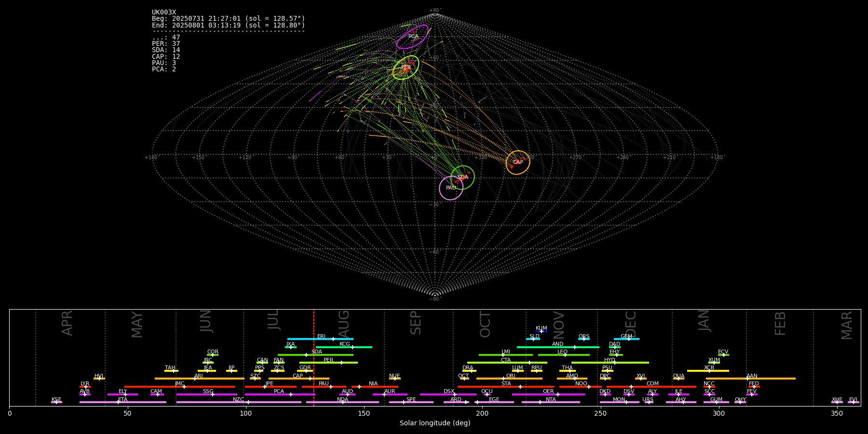Click the DRA shower label
The image size is (868, 434).
(x=468, y=368)
